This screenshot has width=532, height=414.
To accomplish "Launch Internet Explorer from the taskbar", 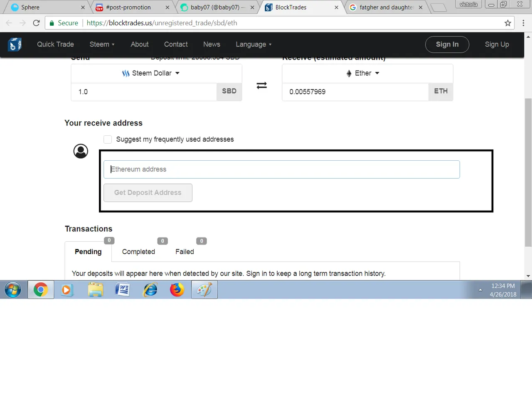I will point(150,289).
